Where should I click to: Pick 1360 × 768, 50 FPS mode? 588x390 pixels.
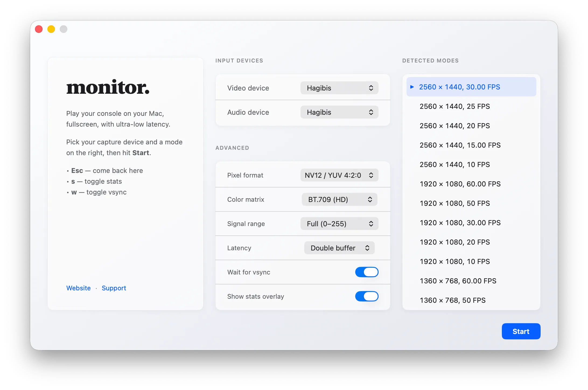click(x=471, y=300)
